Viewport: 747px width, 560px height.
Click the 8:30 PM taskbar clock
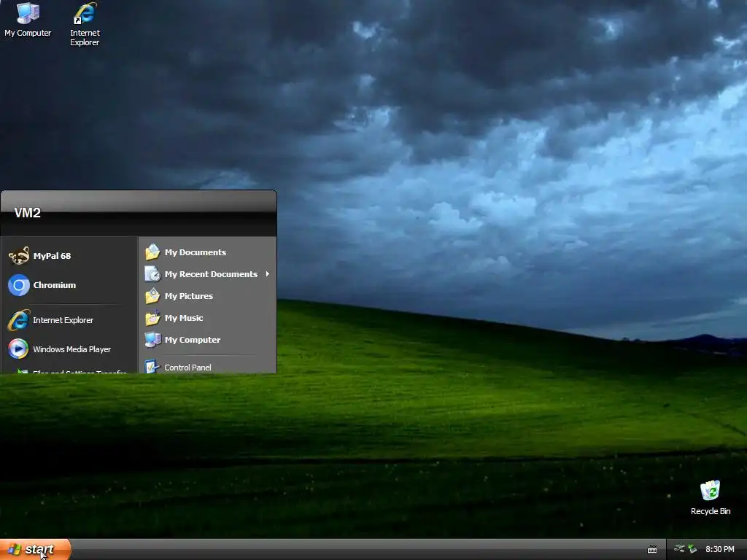point(720,550)
